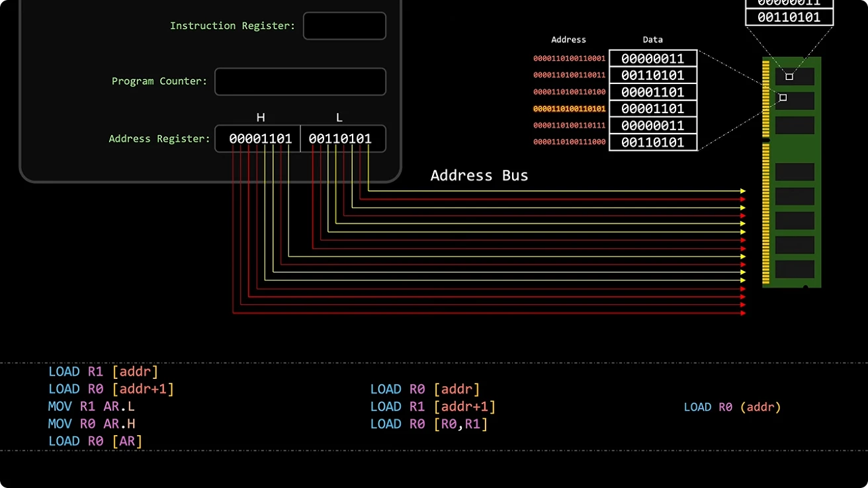The width and height of the screenshot is (868, 488).
Task: Click the code line "LOAD R0 [addr]"
Action: pos(425,389)
